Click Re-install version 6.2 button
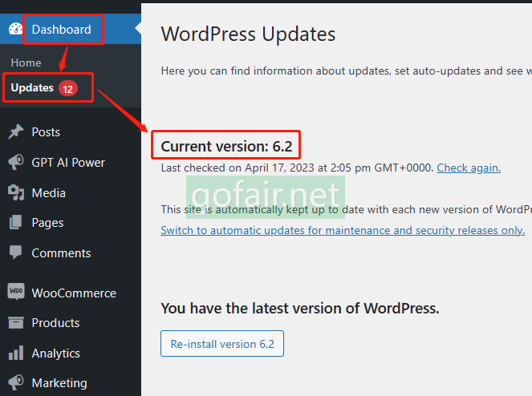Screen dimensions: 532x396 point(222,344)
